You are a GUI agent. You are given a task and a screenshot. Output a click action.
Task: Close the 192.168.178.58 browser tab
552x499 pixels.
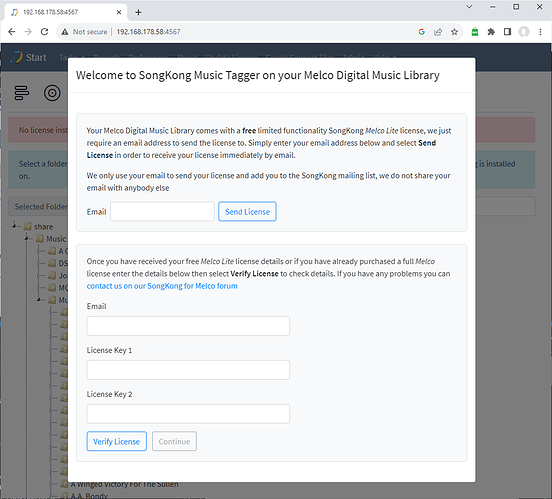pos(119,12)
